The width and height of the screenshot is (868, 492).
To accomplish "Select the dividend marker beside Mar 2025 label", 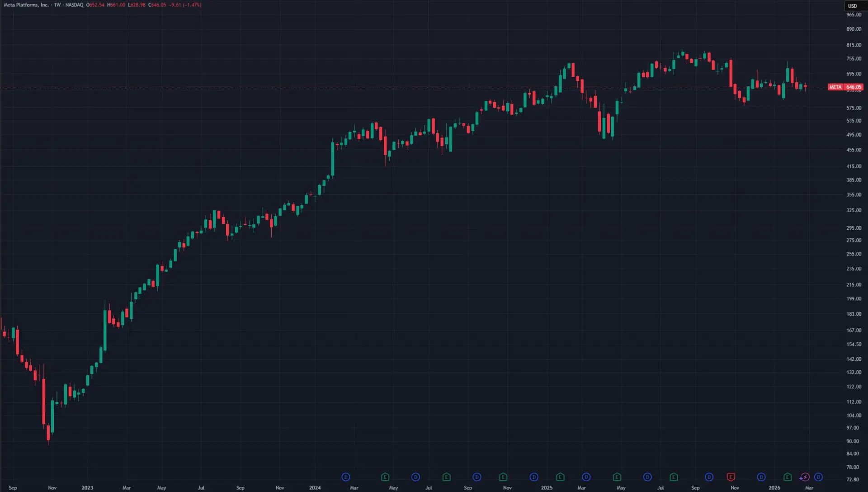I will 586,477.
